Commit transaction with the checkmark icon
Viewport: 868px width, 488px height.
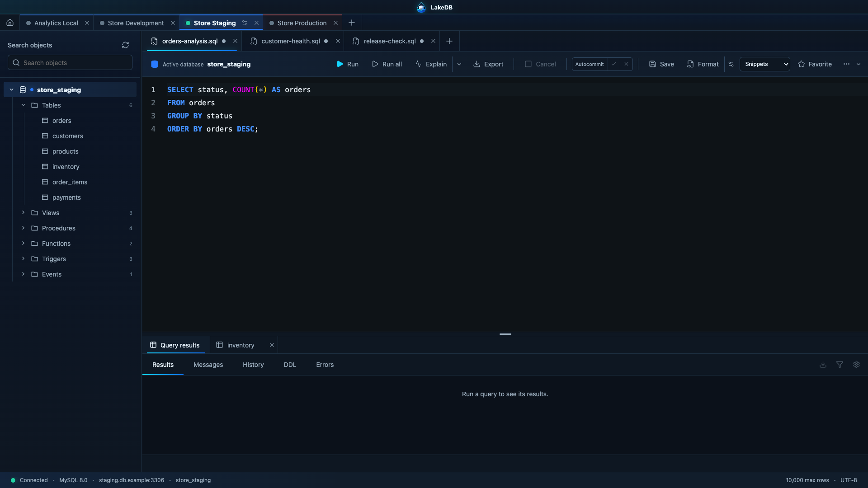coord(613,64)
